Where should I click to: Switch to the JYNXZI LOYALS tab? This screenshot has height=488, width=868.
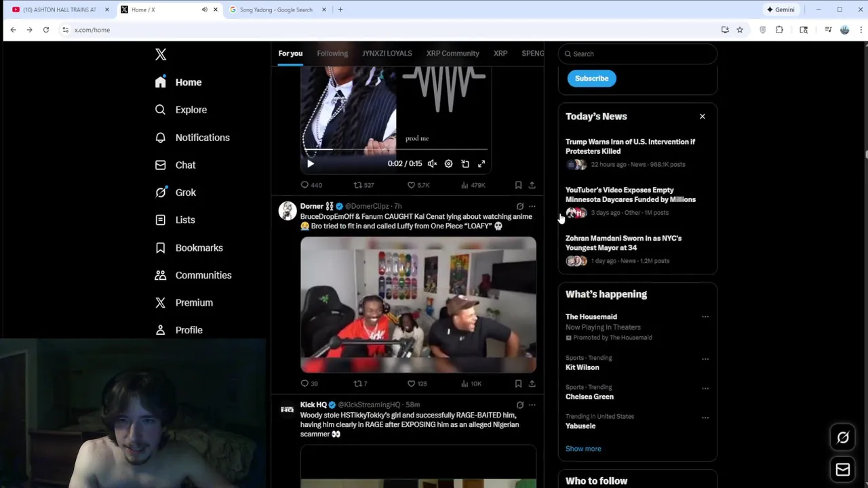(387, 54)
